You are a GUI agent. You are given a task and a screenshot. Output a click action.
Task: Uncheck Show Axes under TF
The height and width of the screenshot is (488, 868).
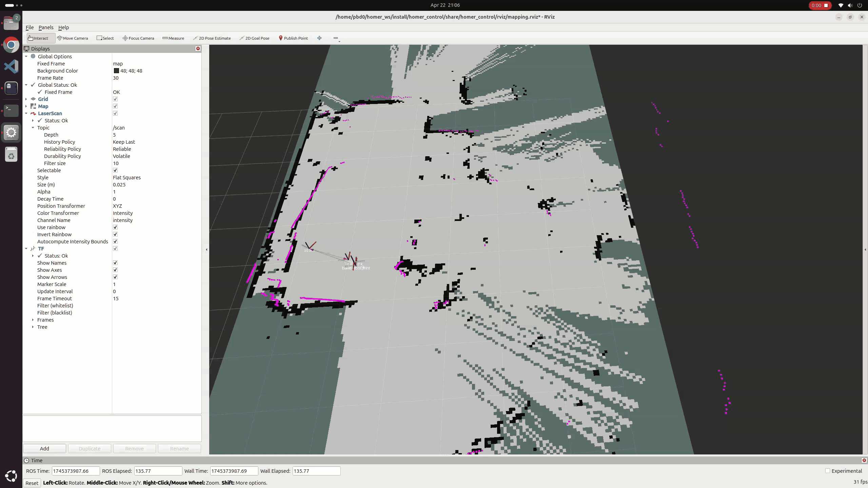coord(115,270)
